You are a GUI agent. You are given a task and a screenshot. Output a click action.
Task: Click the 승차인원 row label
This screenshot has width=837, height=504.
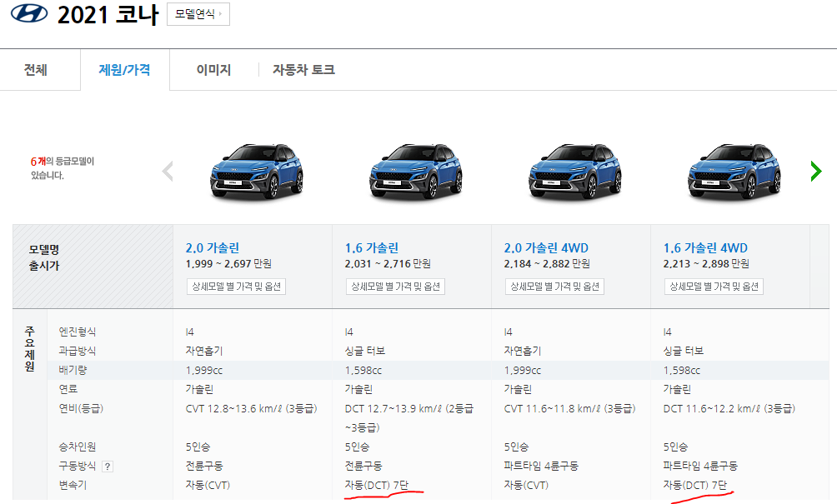click(78, 447)
